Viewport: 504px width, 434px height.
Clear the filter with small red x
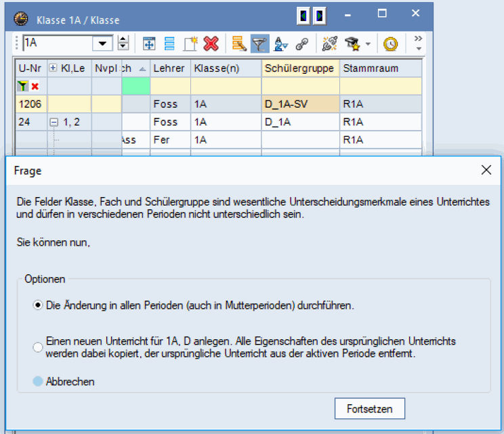35,87
